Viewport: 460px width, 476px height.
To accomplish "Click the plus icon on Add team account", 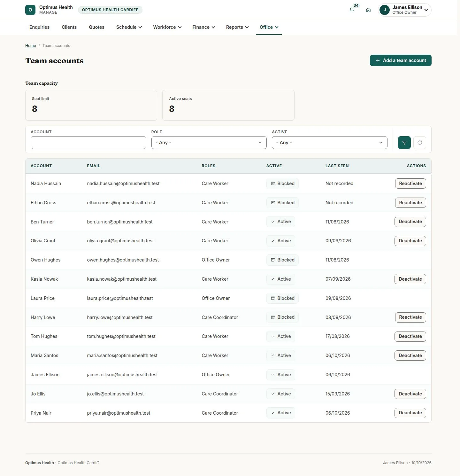I will (x=378, y=60).
